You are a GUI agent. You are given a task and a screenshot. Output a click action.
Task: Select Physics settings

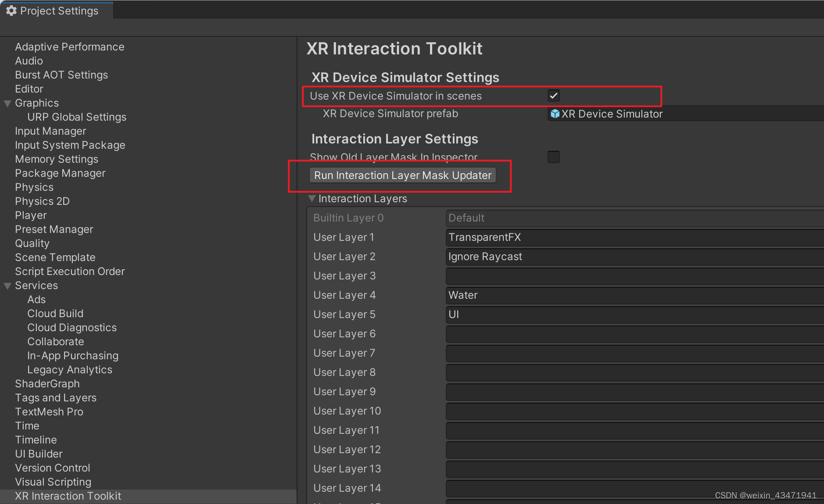pos(34,187)
